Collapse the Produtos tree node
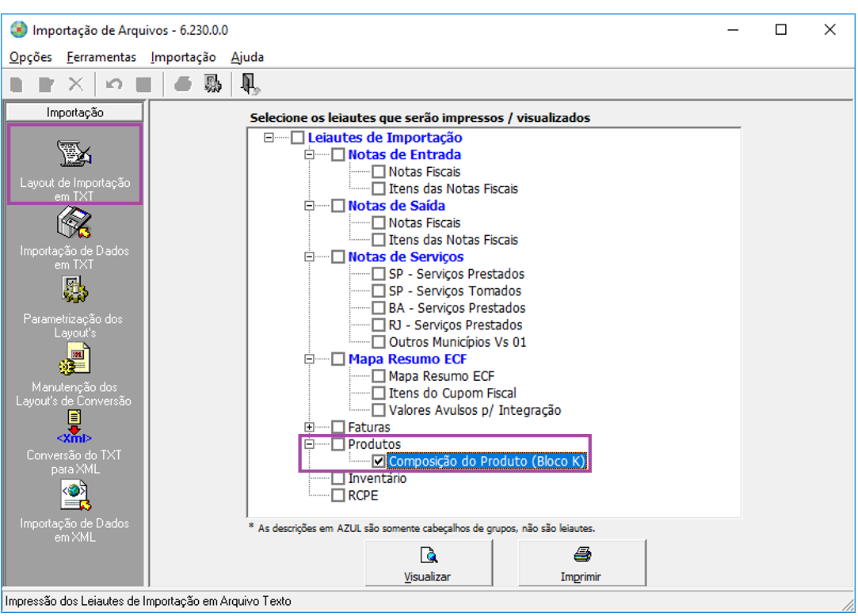The height and width of the screenshot is (616, 858). [310, 444]
